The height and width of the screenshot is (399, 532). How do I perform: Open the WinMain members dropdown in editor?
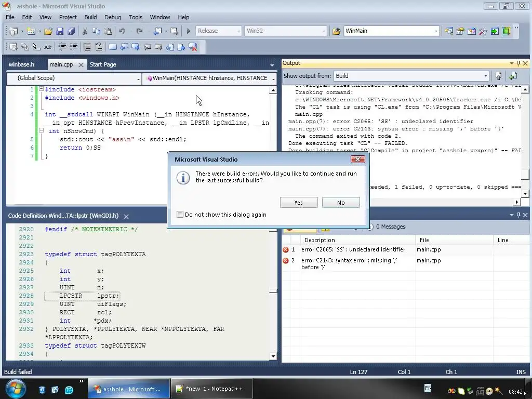coord(273,78)
